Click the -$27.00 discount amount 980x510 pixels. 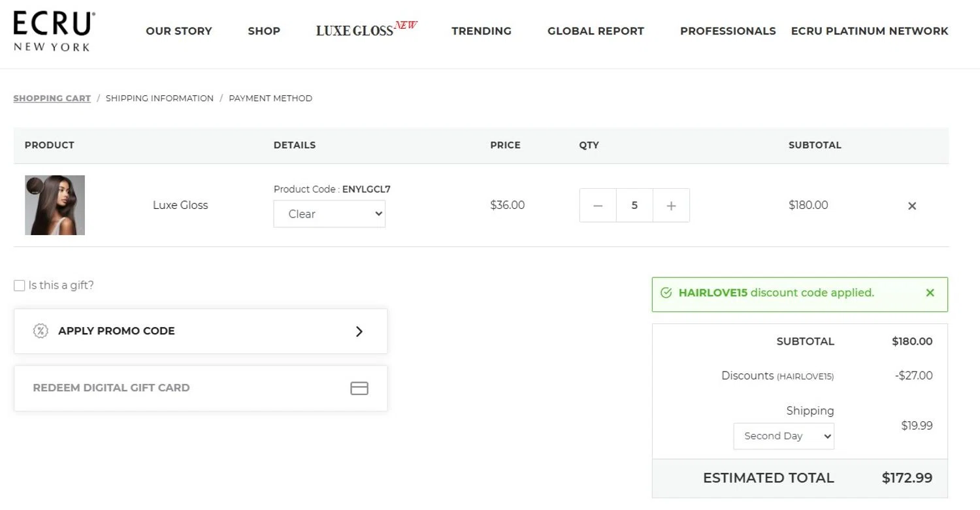pos(914,375)
